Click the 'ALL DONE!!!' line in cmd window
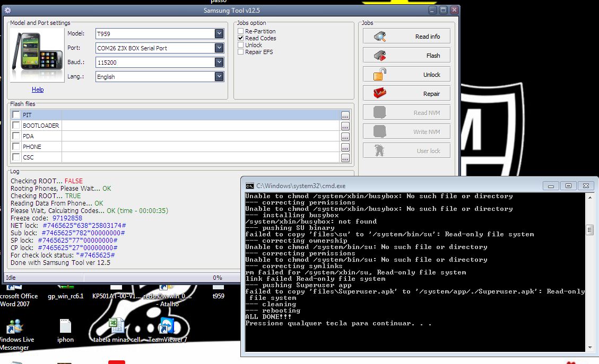The width and height of the screenshot is (599, 364). click(x=268, y=317)
